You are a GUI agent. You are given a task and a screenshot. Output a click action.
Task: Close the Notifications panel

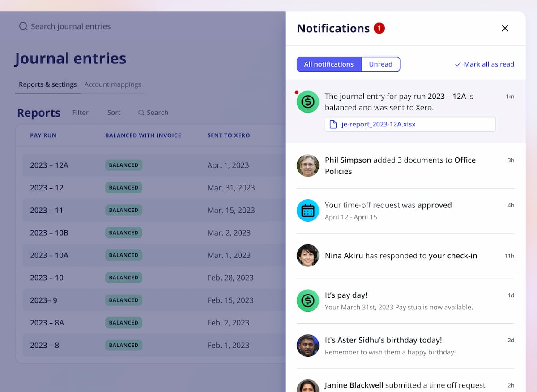click(505, 28)
